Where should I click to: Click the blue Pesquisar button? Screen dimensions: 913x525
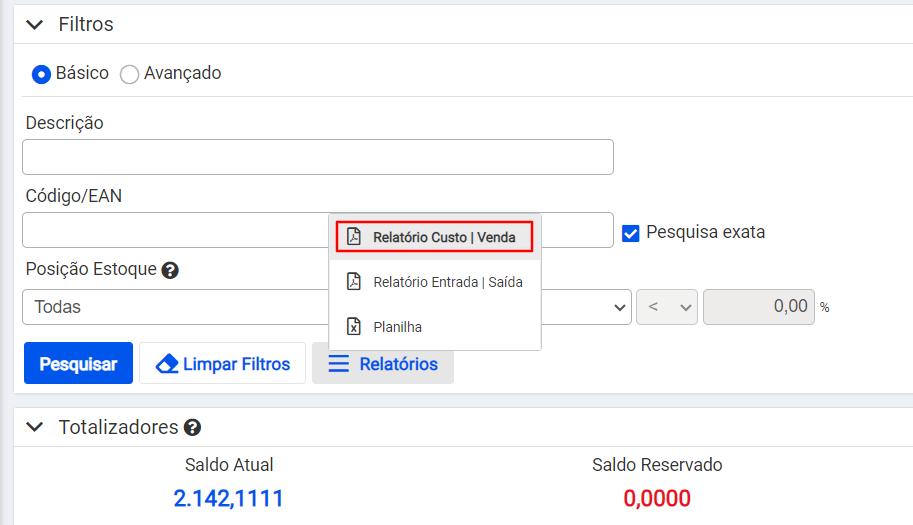point(79,363)
